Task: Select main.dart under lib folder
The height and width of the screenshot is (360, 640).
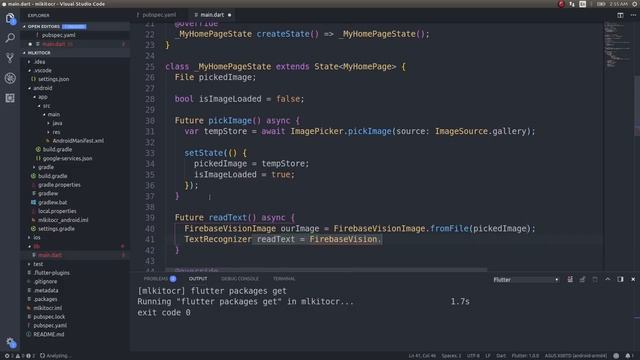Action: click(x=50, y=255)
